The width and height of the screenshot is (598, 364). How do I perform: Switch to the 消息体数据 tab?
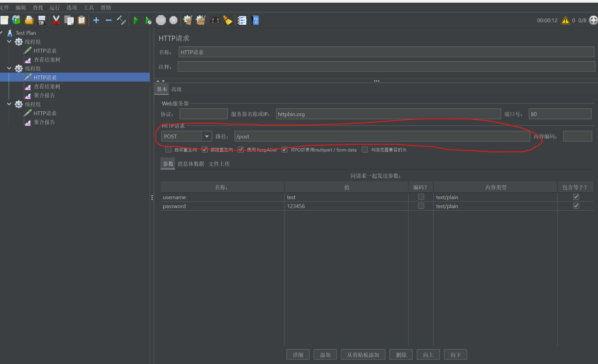[191, 164]
